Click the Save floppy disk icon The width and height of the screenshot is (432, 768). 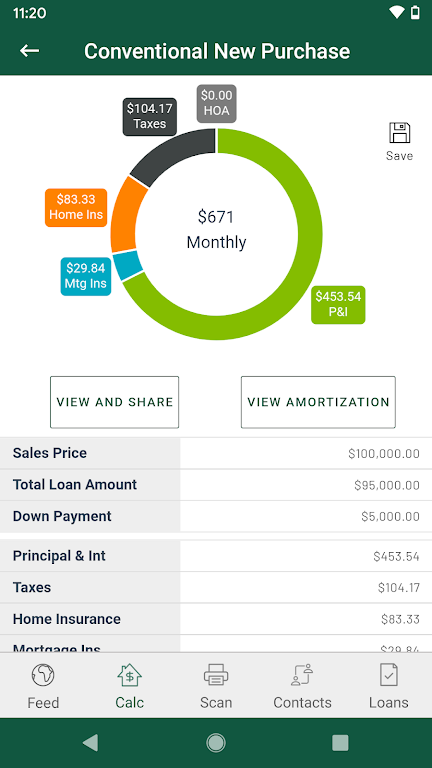pos(399,133)
